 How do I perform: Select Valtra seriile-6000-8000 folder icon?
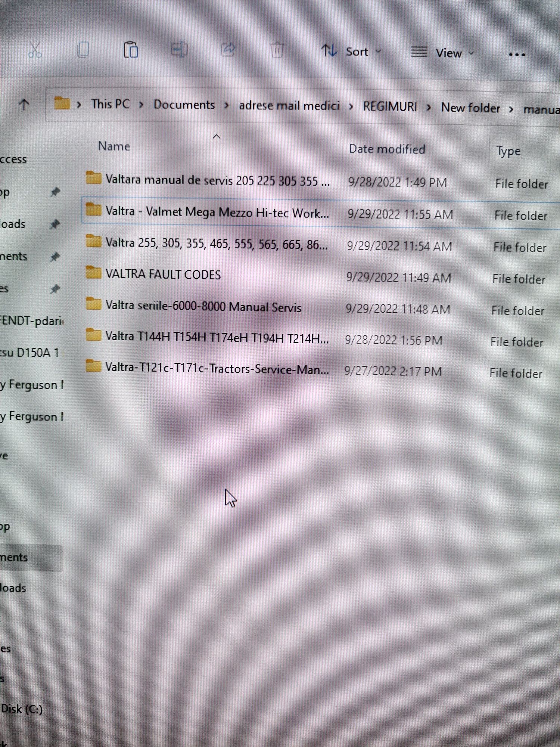tap(93, 304)
